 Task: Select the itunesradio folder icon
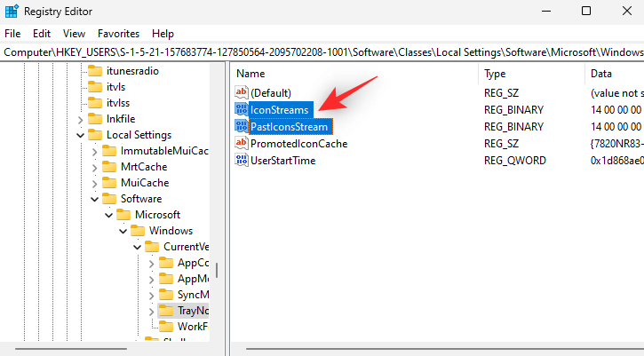[x=95, y=71]
